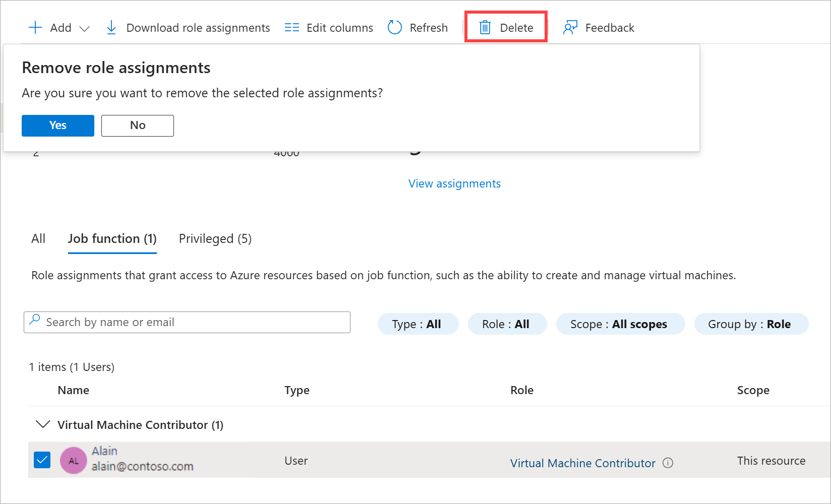Open the Add dropdown chevron
Viewport: 831px width, 504px height.
pyautogui.click(x=85, y=29)
